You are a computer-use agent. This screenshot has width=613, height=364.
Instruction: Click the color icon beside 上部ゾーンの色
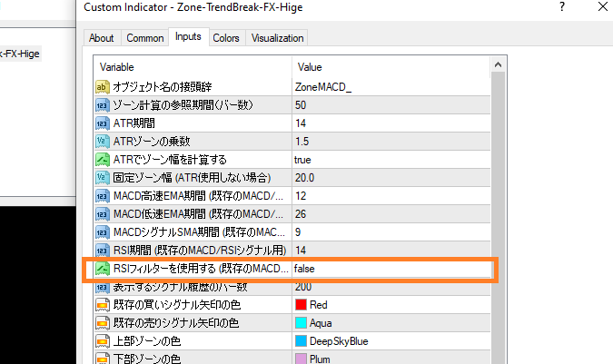coord(103,341)
